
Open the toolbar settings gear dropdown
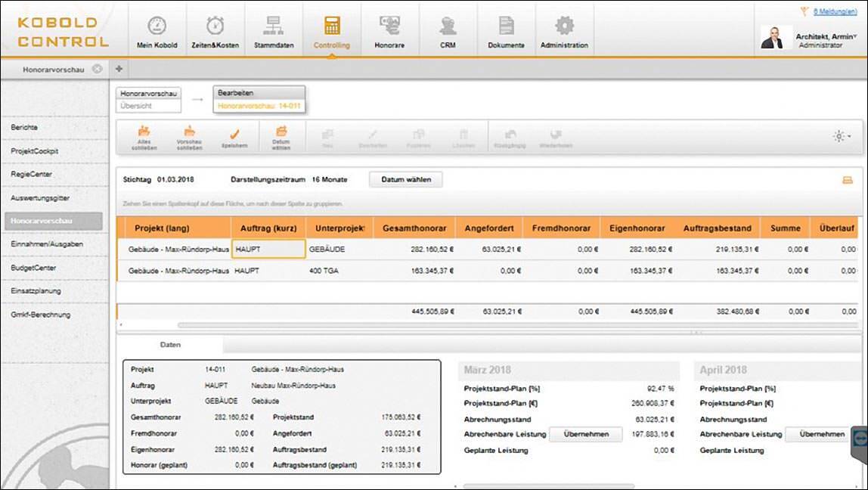[x=842, y=136]
